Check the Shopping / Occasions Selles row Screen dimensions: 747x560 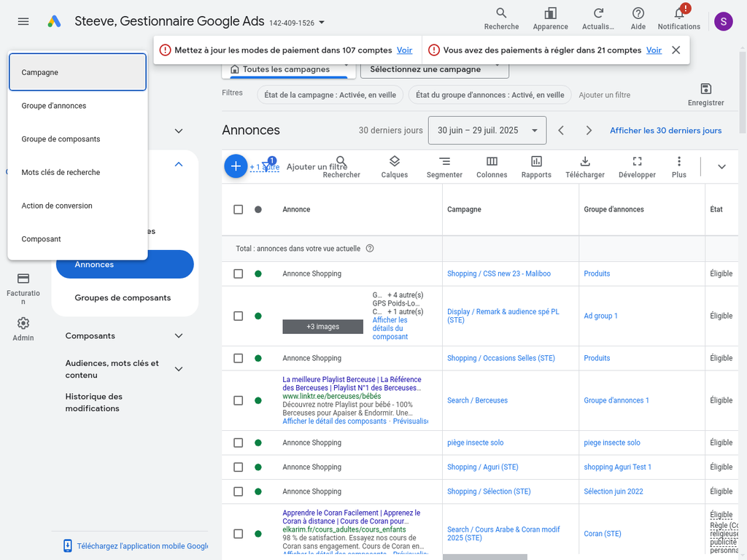click(x=239, y=358)
